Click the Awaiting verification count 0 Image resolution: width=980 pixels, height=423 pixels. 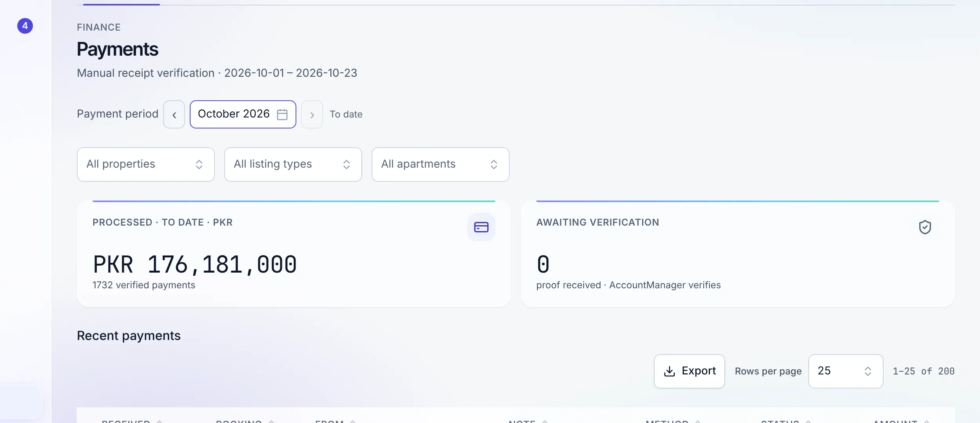543,264
